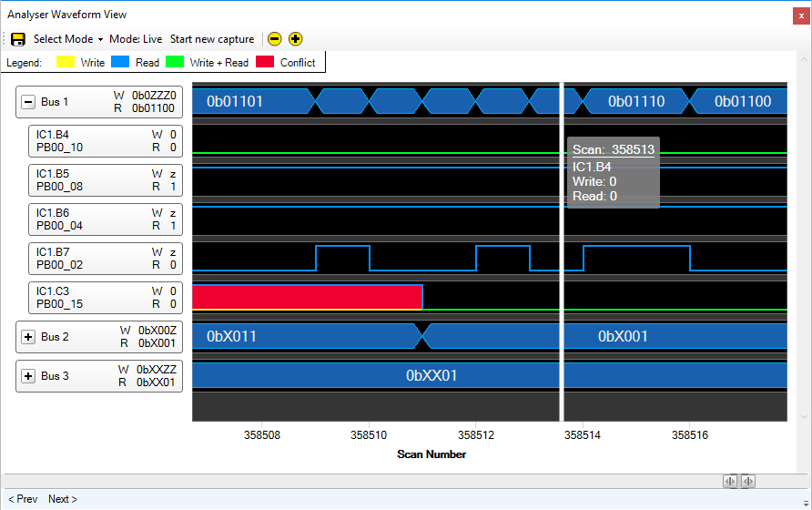
Task: Select the IC1.C3 PB00_15 signal row
Action: coord(106,298)
